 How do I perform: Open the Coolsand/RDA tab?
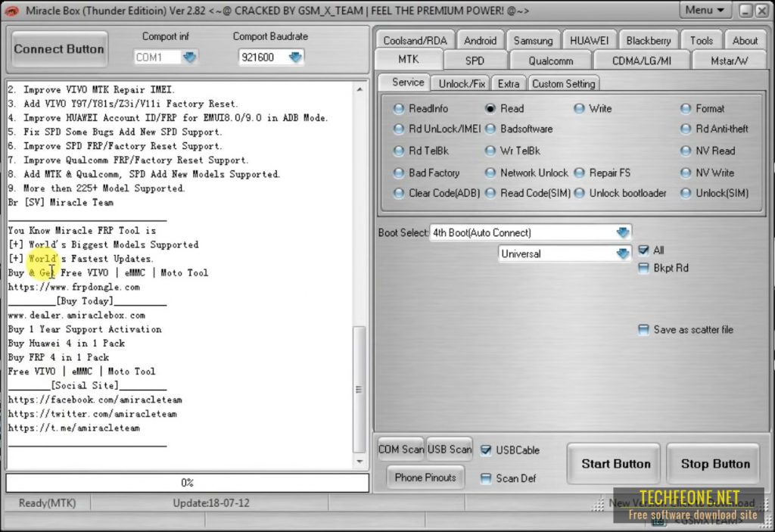tap(415, 41)
